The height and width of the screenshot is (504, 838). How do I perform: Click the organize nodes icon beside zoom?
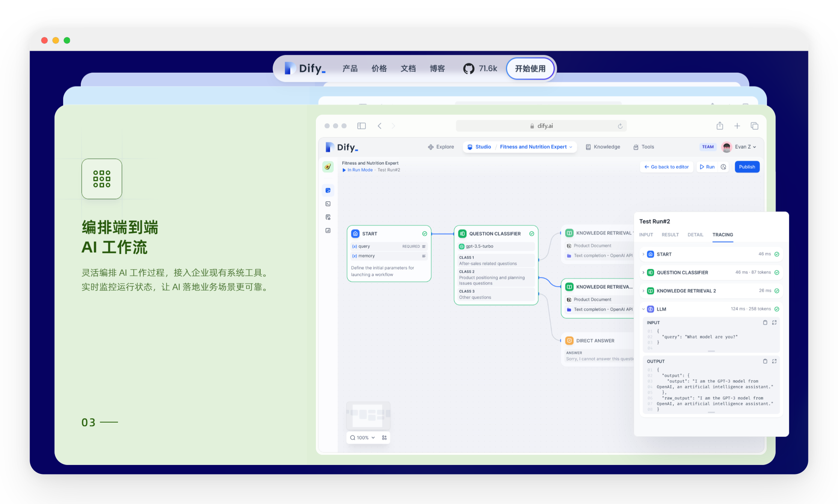tap(384, 438)
